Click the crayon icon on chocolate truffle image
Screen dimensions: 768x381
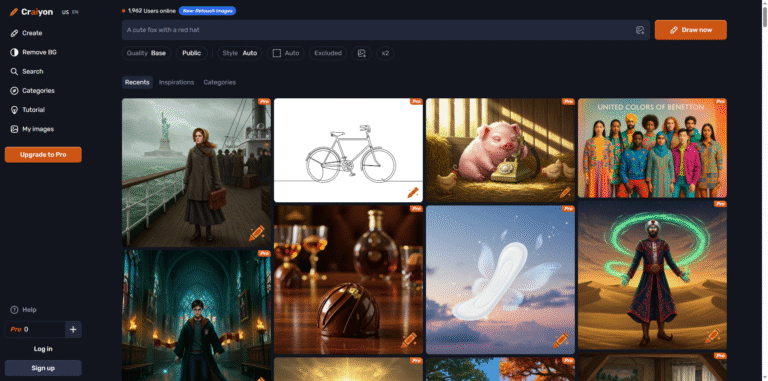(408, 340)
